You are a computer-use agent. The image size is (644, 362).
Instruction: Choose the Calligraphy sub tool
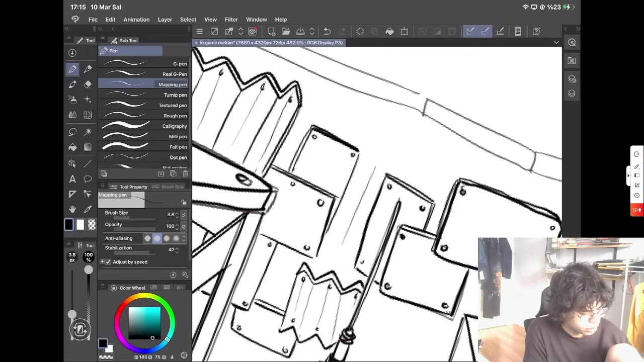tap(143, 126)
